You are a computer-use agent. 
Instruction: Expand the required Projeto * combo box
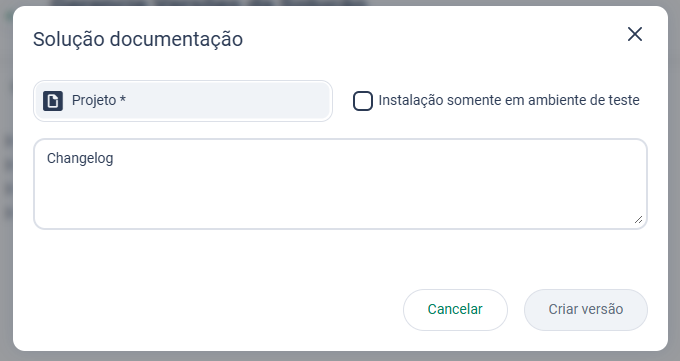[x=183, y=101]
